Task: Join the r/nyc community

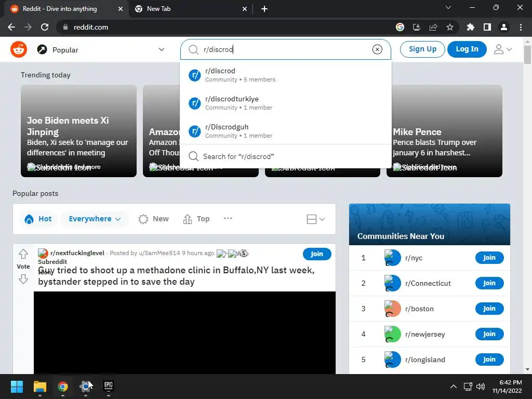Action: 489,258
